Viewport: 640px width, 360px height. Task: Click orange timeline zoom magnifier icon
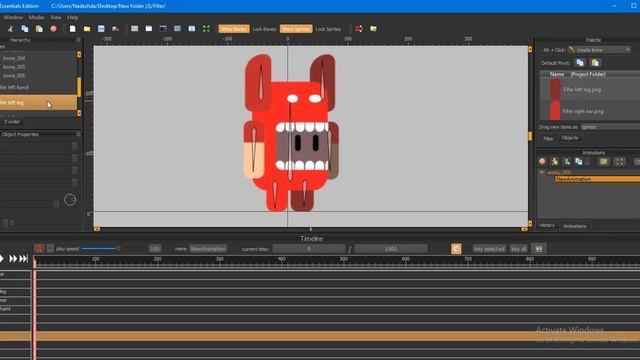coord(456,249)
